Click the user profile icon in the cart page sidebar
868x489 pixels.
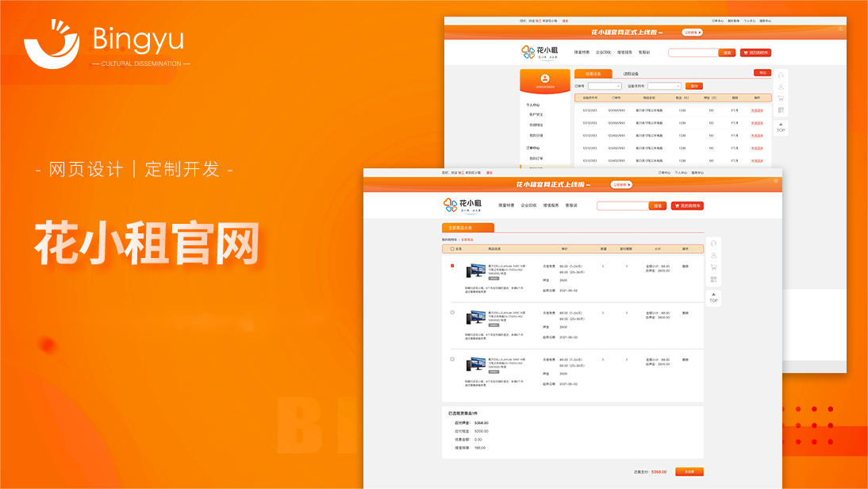click(713, 256)
